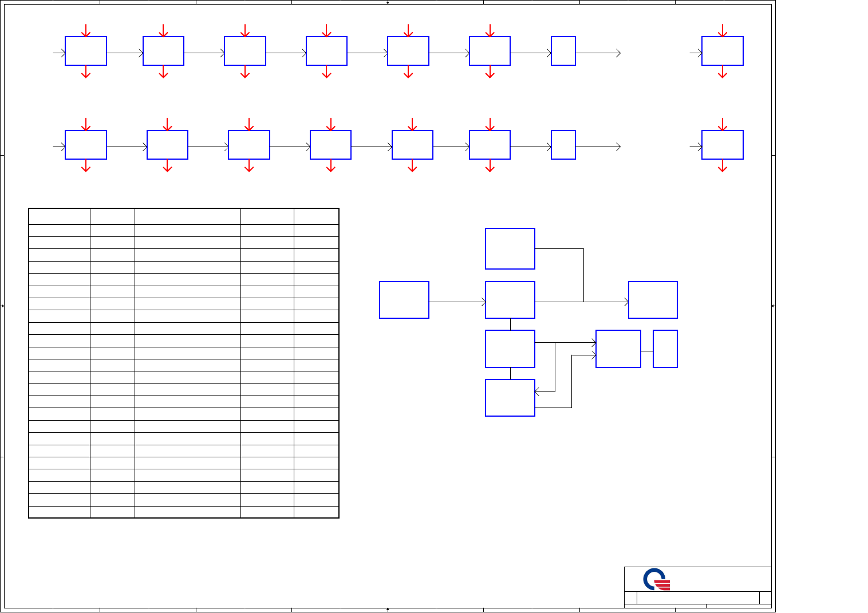Screen dimensions: 868x613
Task: Click the blue and red logo in title block
Action: click(x=657, y=579)
